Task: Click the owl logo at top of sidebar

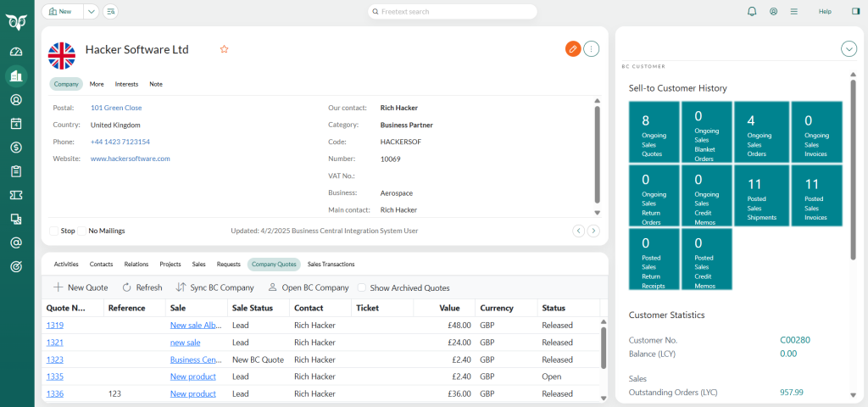Action: tap(16, 22)
